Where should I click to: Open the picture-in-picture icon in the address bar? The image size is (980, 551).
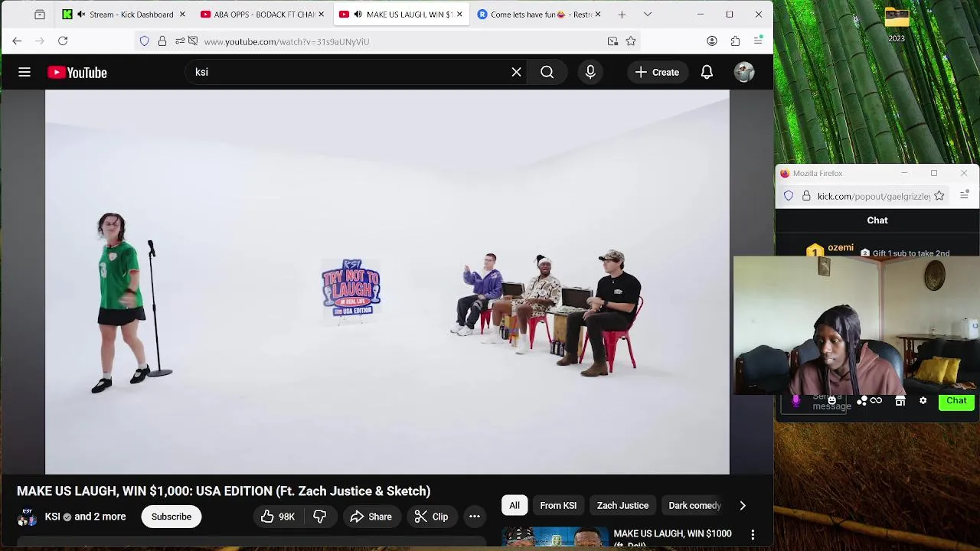612,41
